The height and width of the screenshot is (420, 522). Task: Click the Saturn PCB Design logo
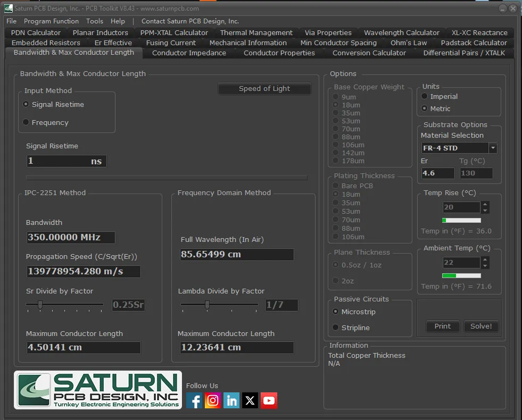(x=98, y=390)
